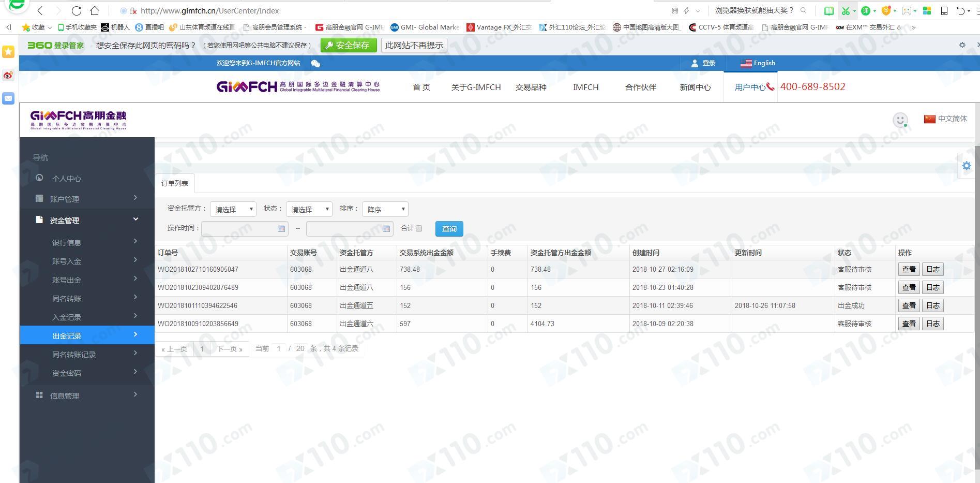Viewport: 980px width, 483px height.
Task: Open the 排序 dropdown set to 降序
Action: tap(385, 209)
